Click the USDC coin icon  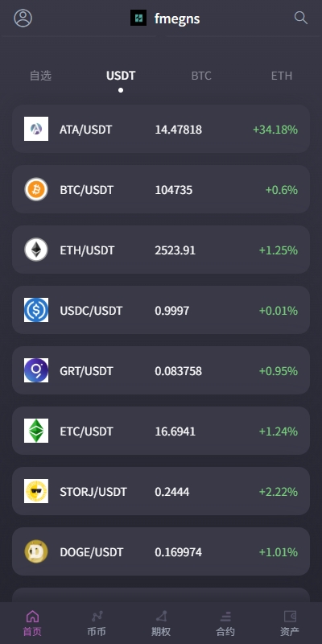click(x=36, y=310)
